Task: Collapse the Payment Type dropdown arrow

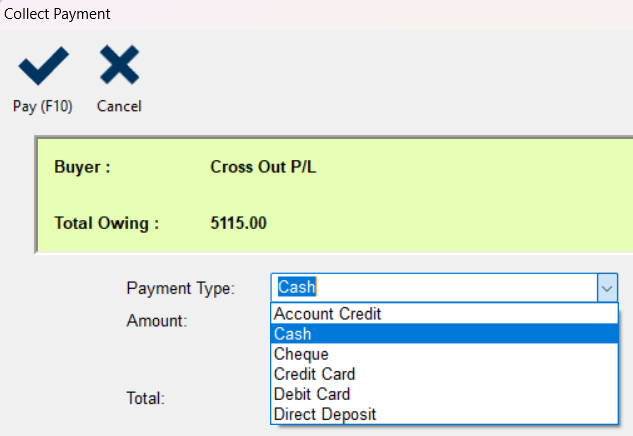Action: click(607, 288)
